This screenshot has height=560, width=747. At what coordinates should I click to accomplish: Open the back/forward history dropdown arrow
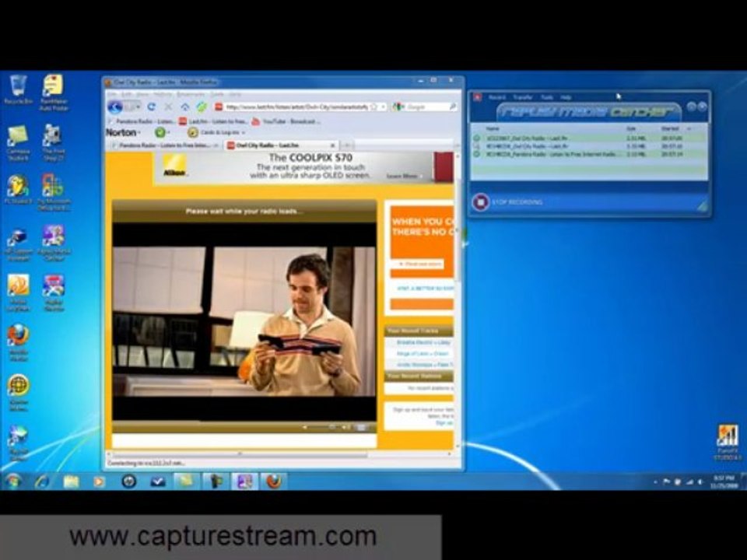(x=139, y=107)
